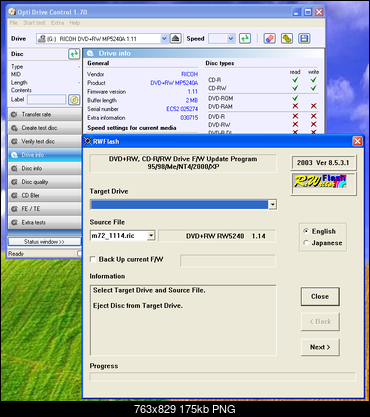Click the Label input field in Disc panel

pyautogui.click(x=47, y=99)
